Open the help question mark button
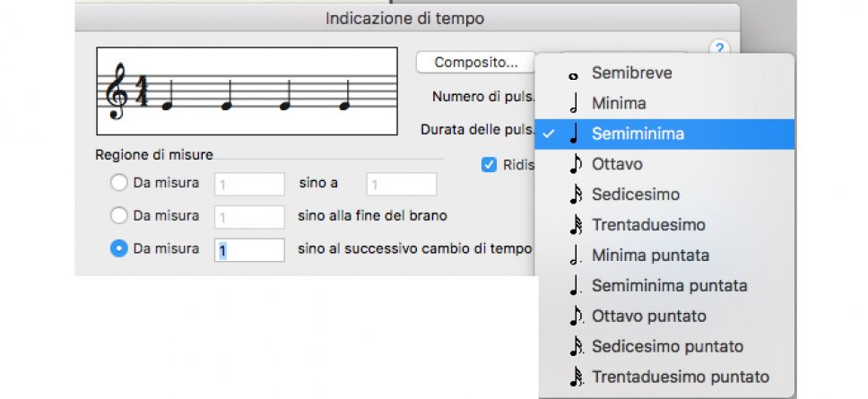 (718, 48)
